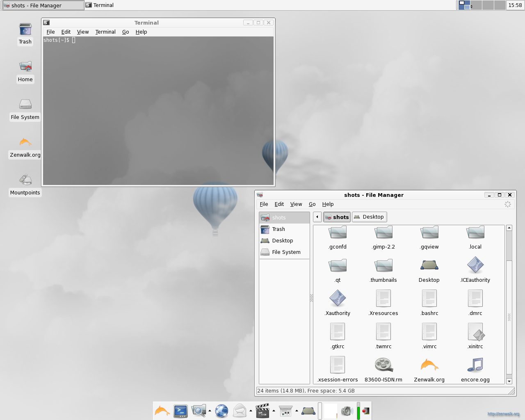This screenshot has width=525, height=420.
Task: Expand the multimedia launcher menu arrow
Action: (x=274, y=411)
